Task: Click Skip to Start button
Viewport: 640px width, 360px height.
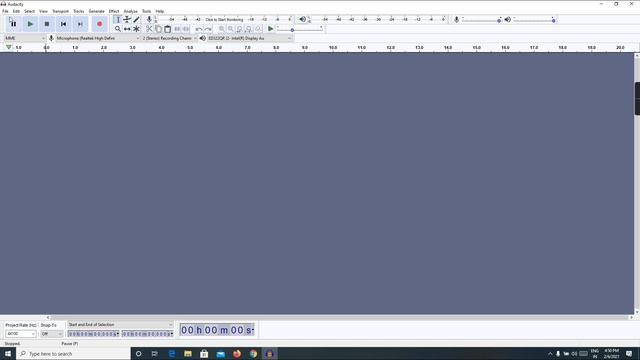Action: pyautogui.click(x=64, y=24)
